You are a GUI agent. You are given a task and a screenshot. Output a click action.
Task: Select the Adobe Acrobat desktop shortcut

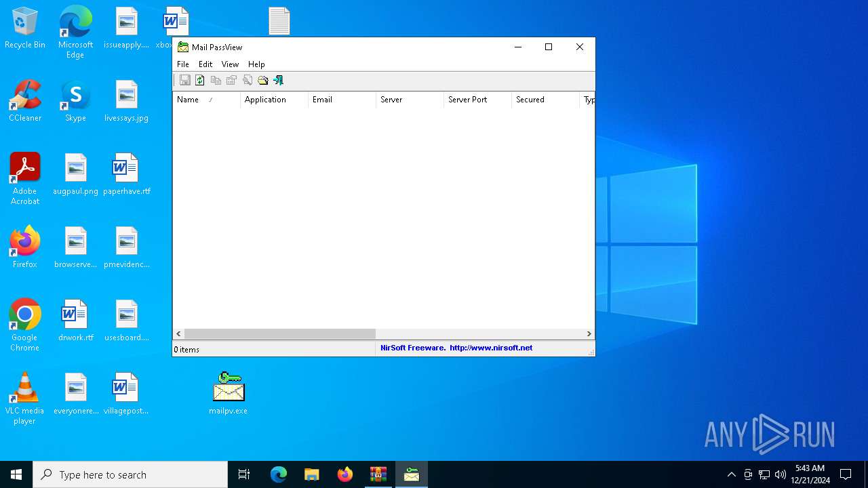(25, 179)
